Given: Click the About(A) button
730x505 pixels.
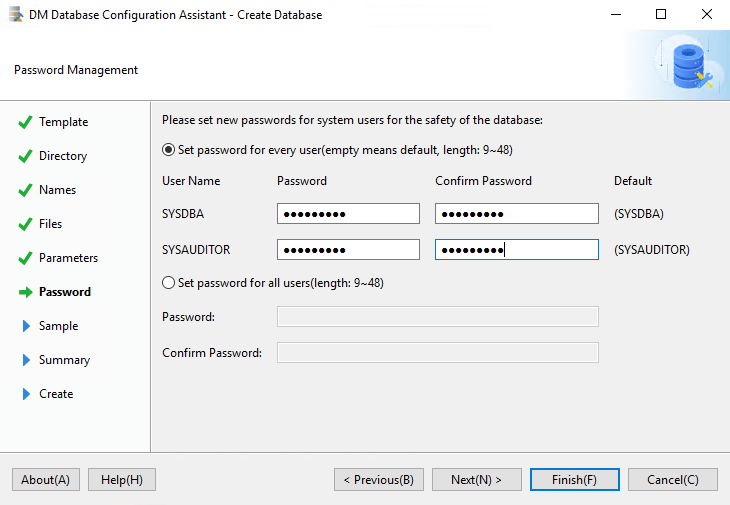Looking at the screenshot, I should click(x=46, y=479).
